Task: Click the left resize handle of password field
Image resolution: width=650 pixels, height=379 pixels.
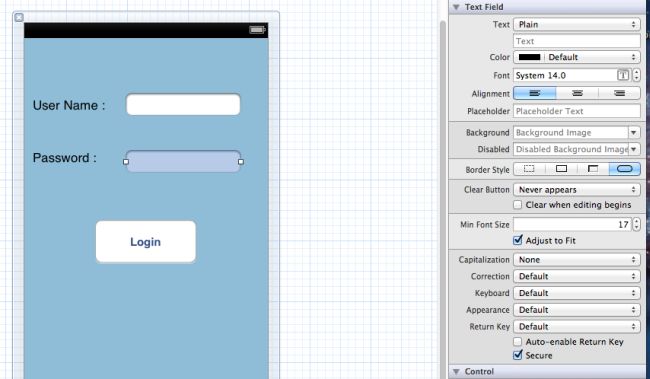Action: point(126,162)
